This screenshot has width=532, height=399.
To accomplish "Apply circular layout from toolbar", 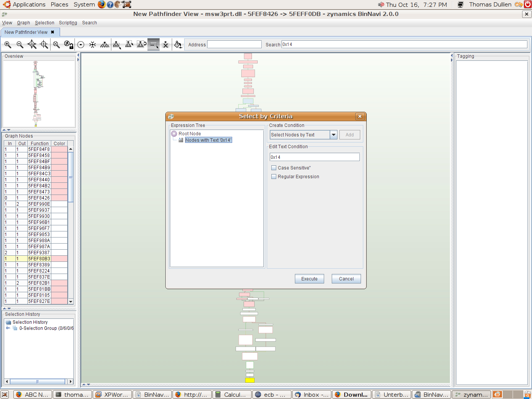I will coord(81,44).
